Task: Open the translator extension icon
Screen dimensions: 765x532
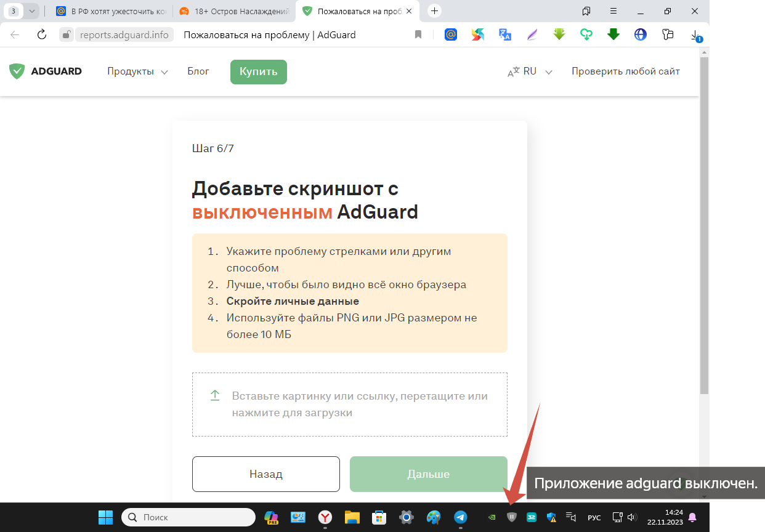Action: point(505,35)
